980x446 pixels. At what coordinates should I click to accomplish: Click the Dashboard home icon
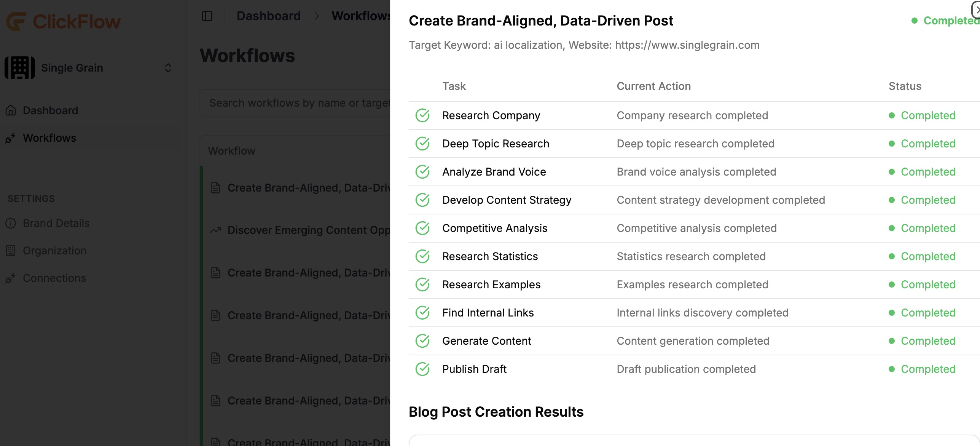[x=11, y=110]
